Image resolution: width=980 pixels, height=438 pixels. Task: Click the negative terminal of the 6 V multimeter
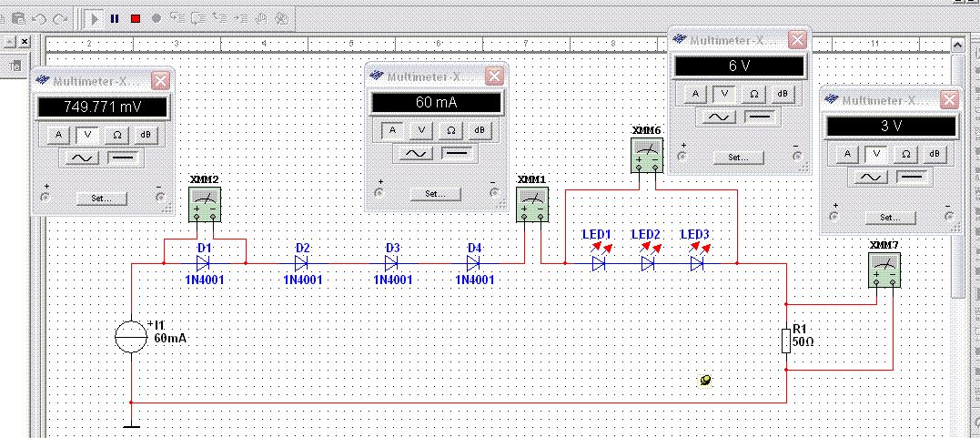(796, 157)
